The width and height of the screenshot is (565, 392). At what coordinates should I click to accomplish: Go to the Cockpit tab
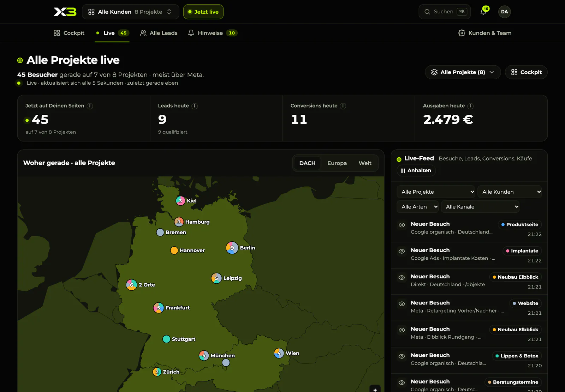coord(69,33)
